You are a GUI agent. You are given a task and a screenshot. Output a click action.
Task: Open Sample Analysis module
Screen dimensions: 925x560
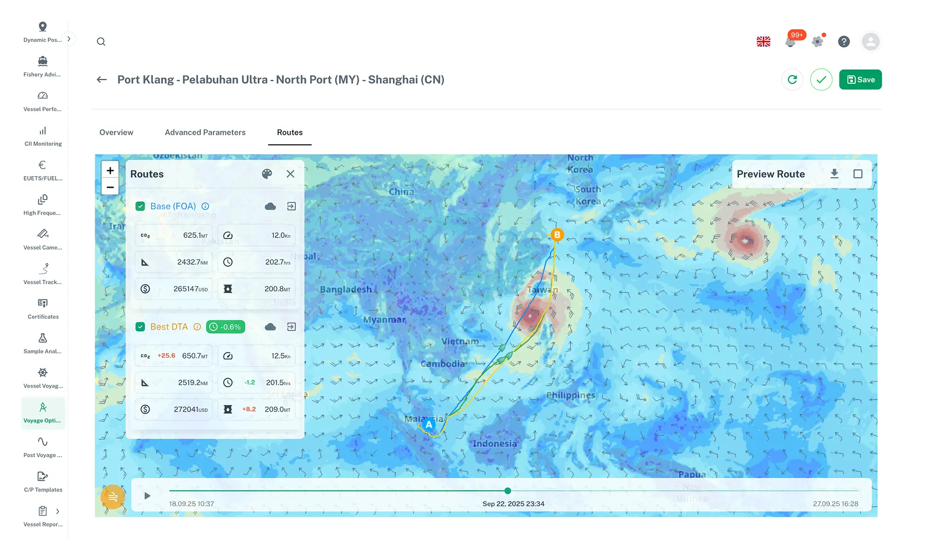coord(43,343)
